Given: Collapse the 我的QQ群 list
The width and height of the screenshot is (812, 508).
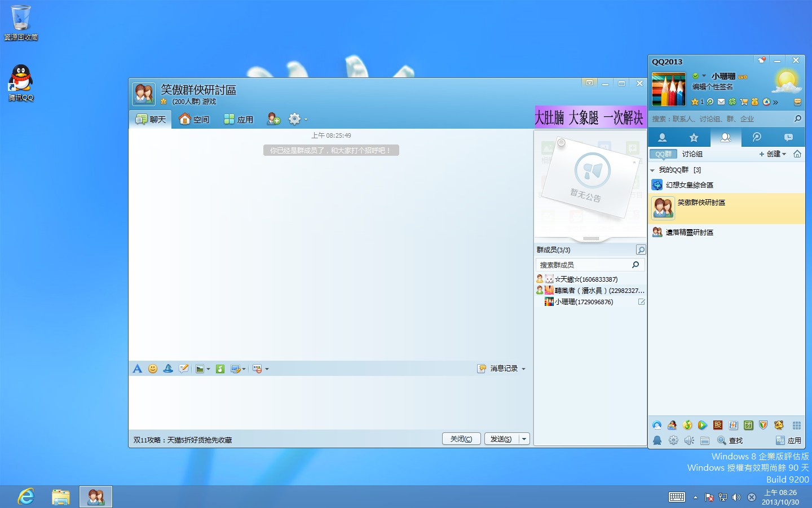Looking at the screenshot, I should click(652, 170).
